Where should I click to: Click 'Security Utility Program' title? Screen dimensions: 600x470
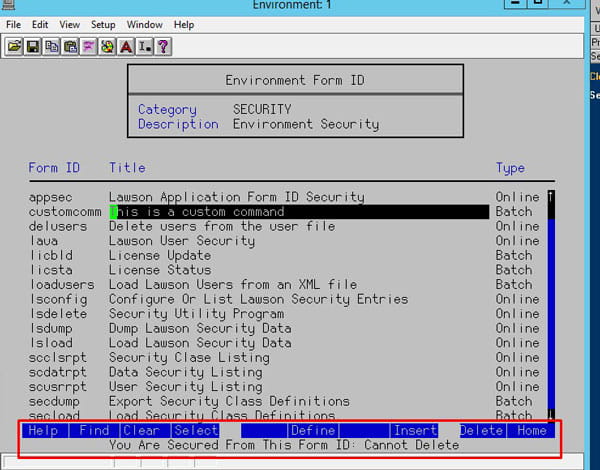click(197, 314)
